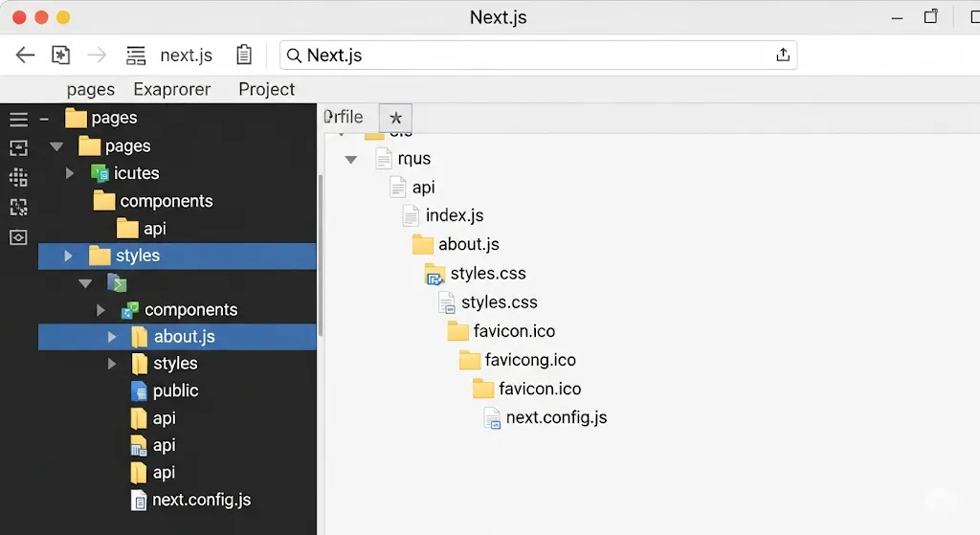
Task: Open the Project tab
Action: pos(266,89)
